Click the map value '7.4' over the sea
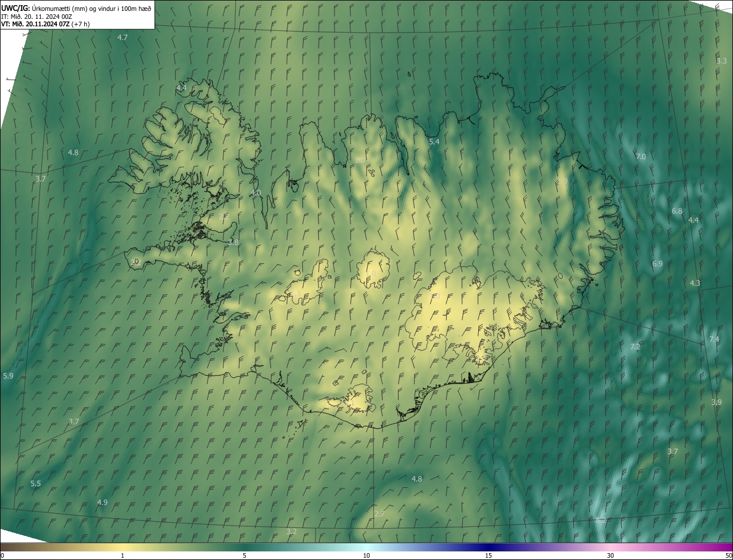733x560 pixels. click(x=714, y=339)
